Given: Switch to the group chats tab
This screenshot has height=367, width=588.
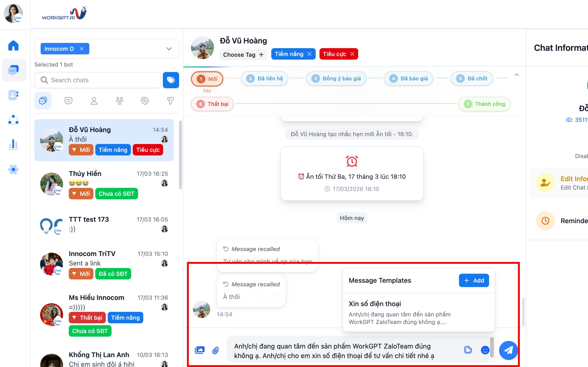Looking at the screenshot, I should 119,101.
